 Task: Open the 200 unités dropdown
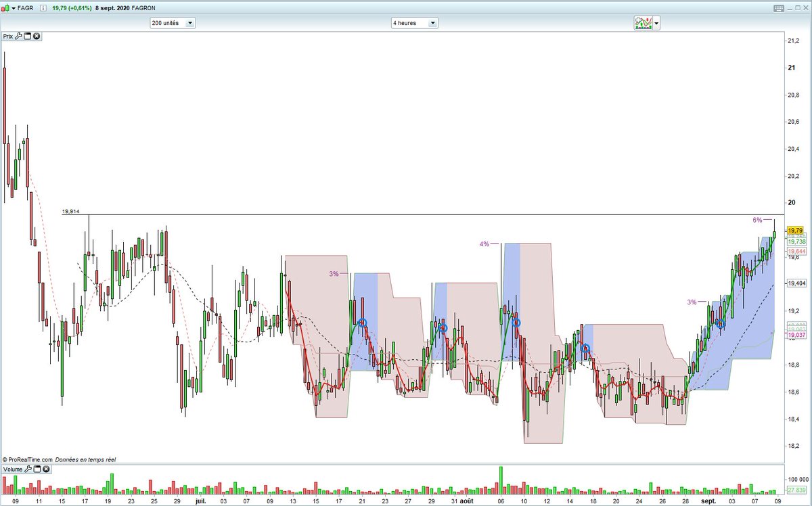click(173, 22)
